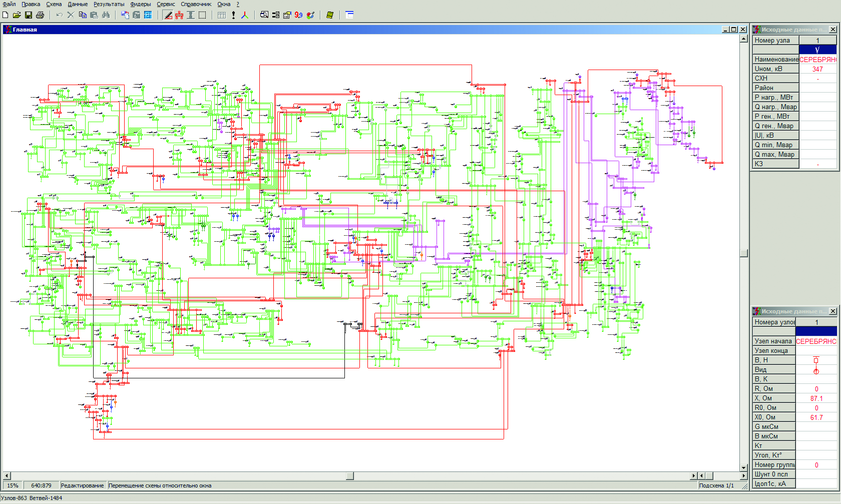
Task: Maximize the Главная scheme window
Action: tap(734, 30)
